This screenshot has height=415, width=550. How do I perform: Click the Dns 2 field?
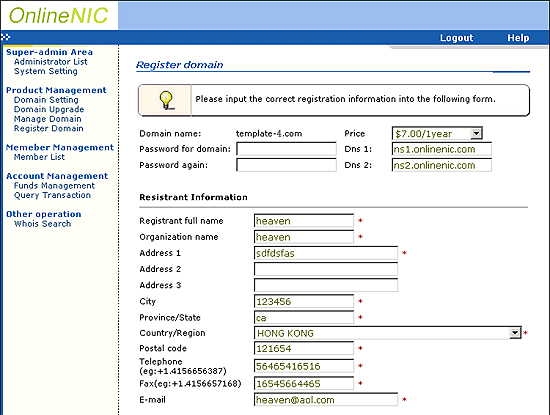tap(442, 165)
